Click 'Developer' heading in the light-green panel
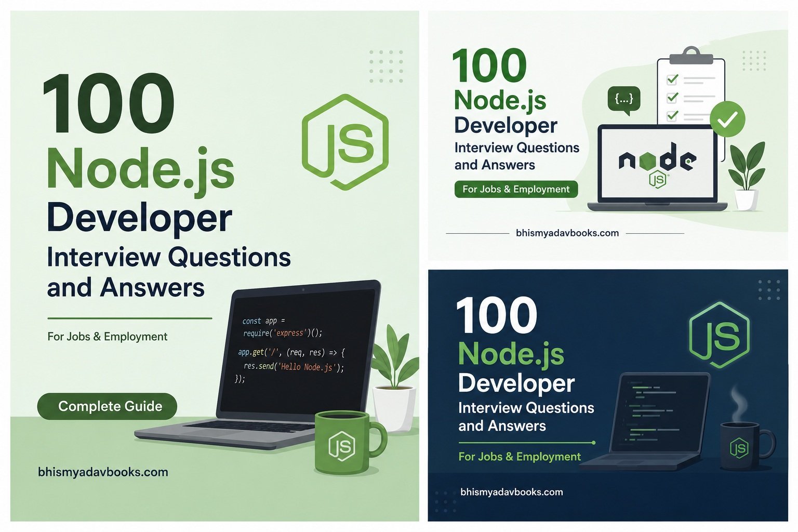 [139, 220]
